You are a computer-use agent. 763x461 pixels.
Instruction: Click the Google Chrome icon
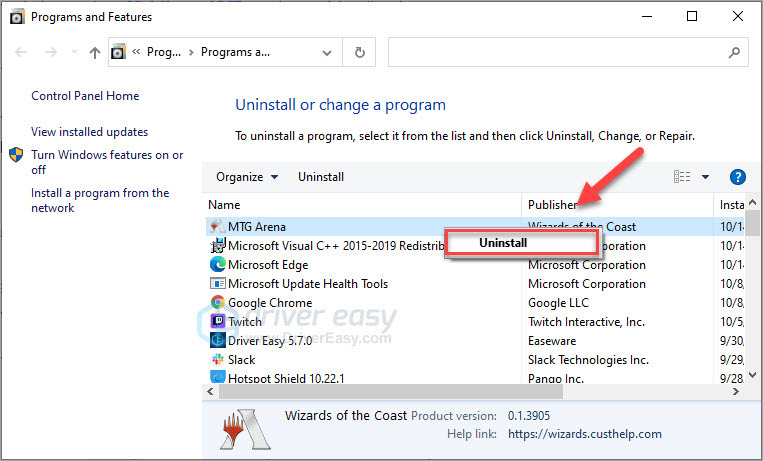pos(218,302)
